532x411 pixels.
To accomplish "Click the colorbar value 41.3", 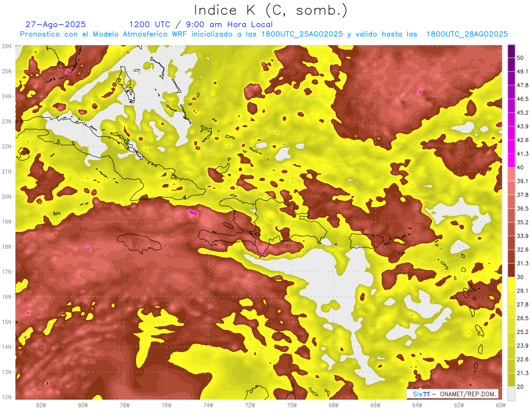I will click(x=523, y=154).
